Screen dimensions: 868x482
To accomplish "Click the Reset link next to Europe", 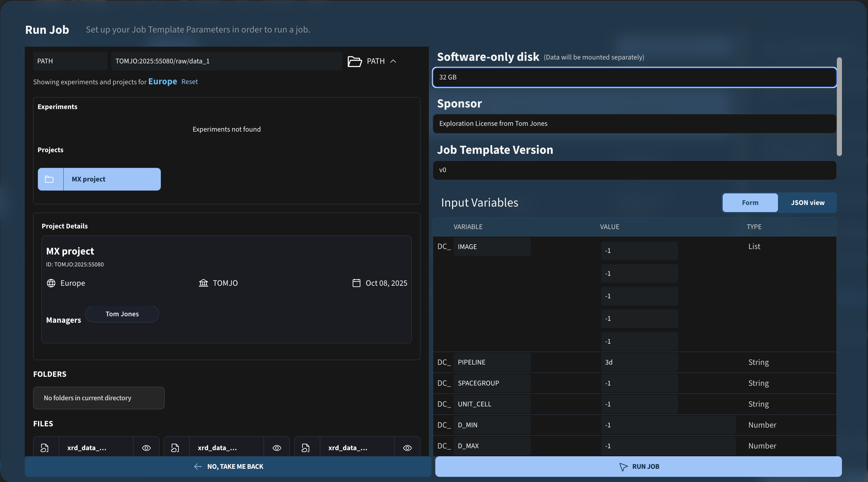I will (189, 82).
